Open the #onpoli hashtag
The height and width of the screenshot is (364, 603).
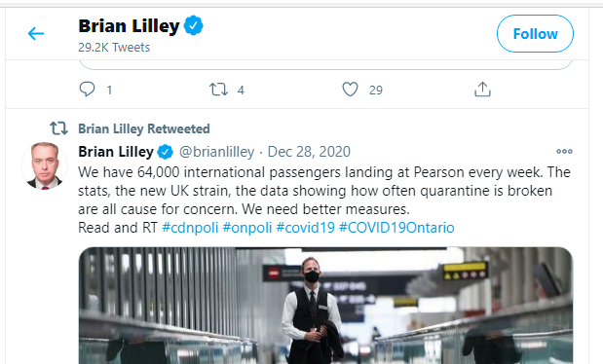[x=247, y=228]
